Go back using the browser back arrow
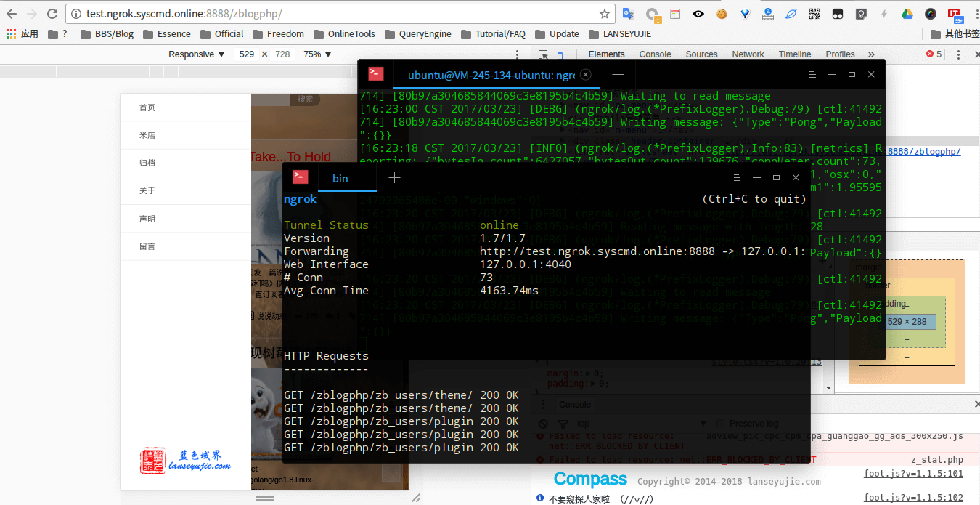The width and height of the screenshot is (980, 505). [x=12, y=14]
